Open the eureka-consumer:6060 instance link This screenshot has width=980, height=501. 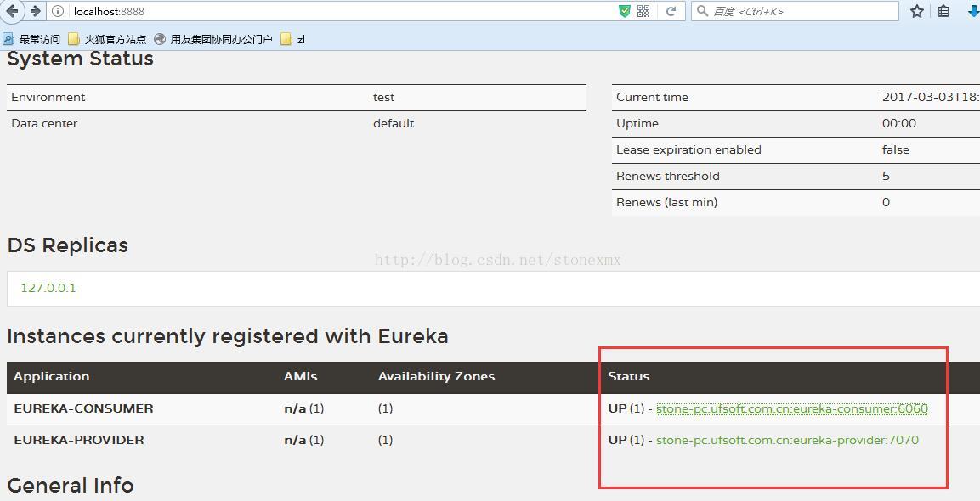792,408
